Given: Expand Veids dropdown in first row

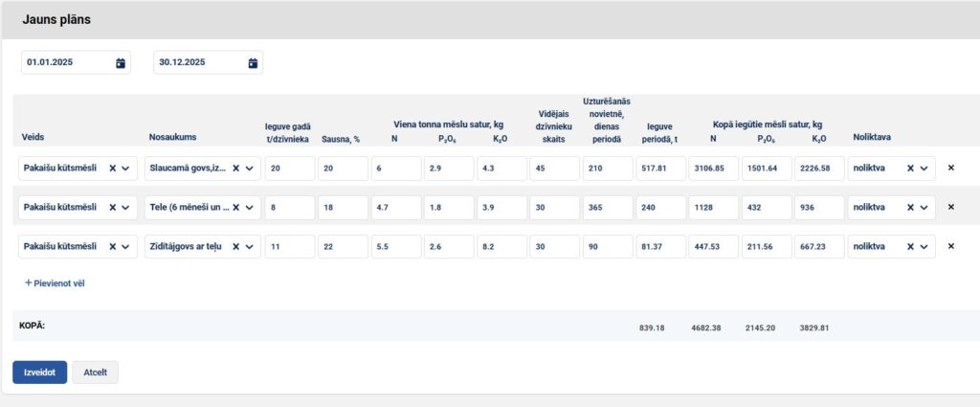Looking at the screenshot, I should pos(125,168).
